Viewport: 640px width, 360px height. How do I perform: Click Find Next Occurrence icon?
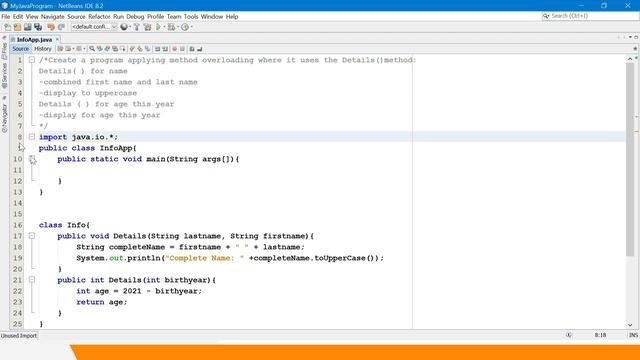(x=107, y=49)
